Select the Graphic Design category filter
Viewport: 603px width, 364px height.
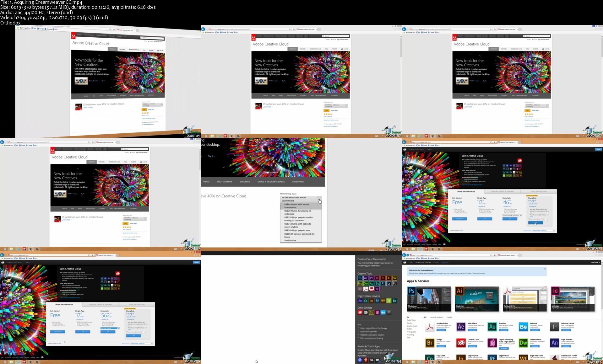click(x=412, y=326)
